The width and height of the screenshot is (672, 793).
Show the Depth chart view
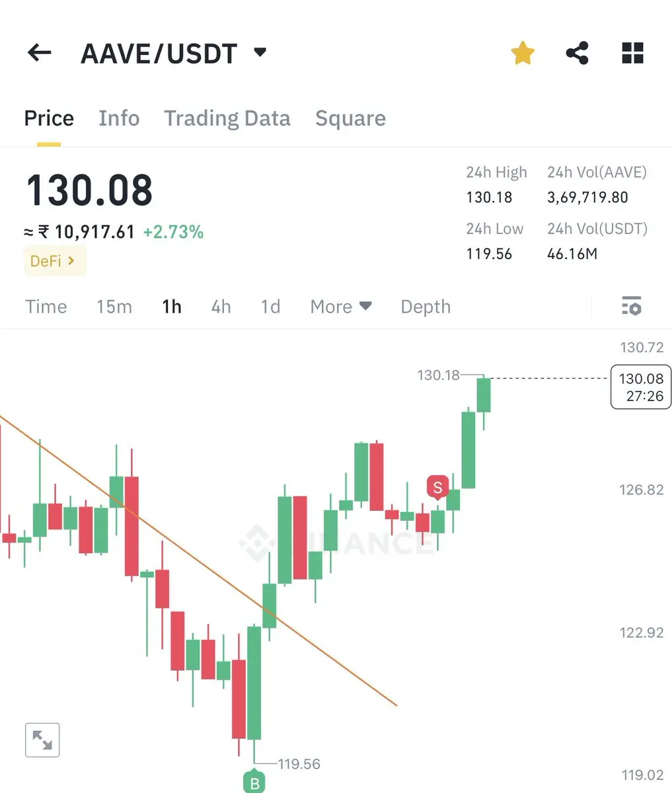point(426,307)
